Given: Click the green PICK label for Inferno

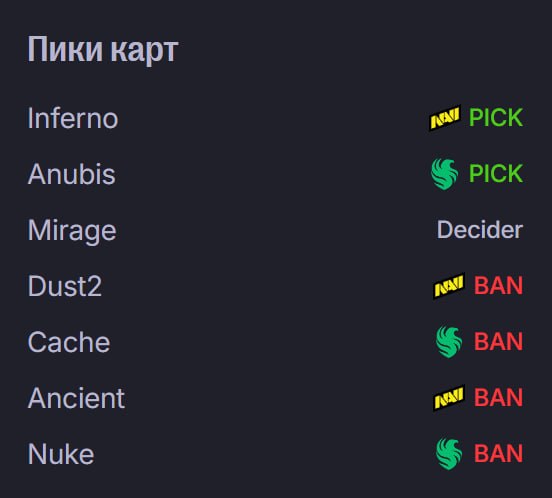Looking at the screenshot, I should (496, 117).
